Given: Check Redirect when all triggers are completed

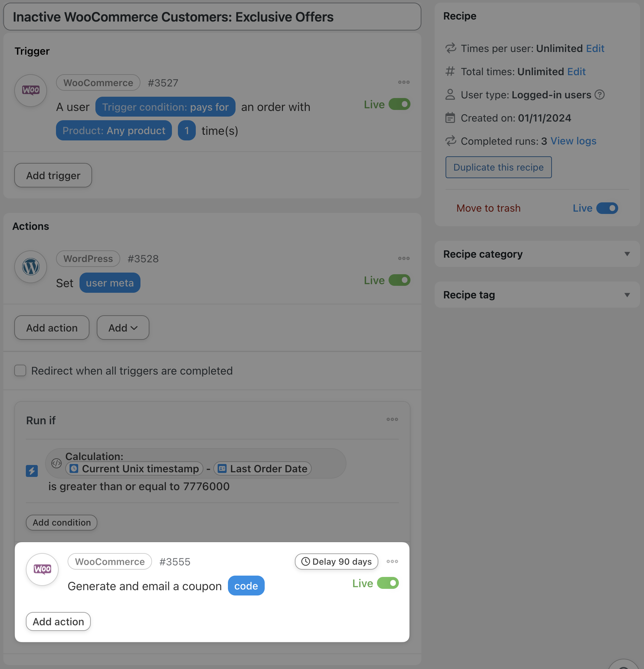Looking at the screenshot, I should [21, 370].
